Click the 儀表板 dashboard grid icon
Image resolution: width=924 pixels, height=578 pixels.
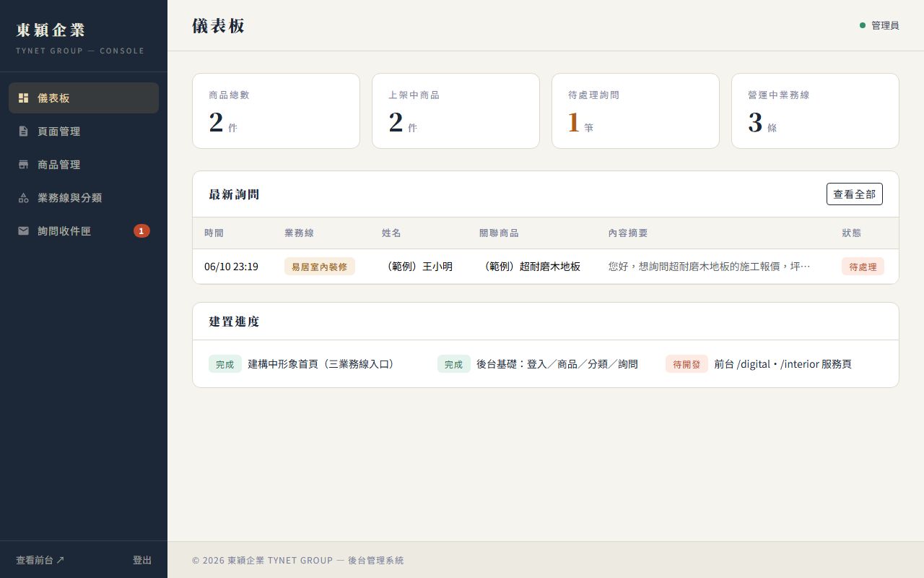(x=23, y=98)
